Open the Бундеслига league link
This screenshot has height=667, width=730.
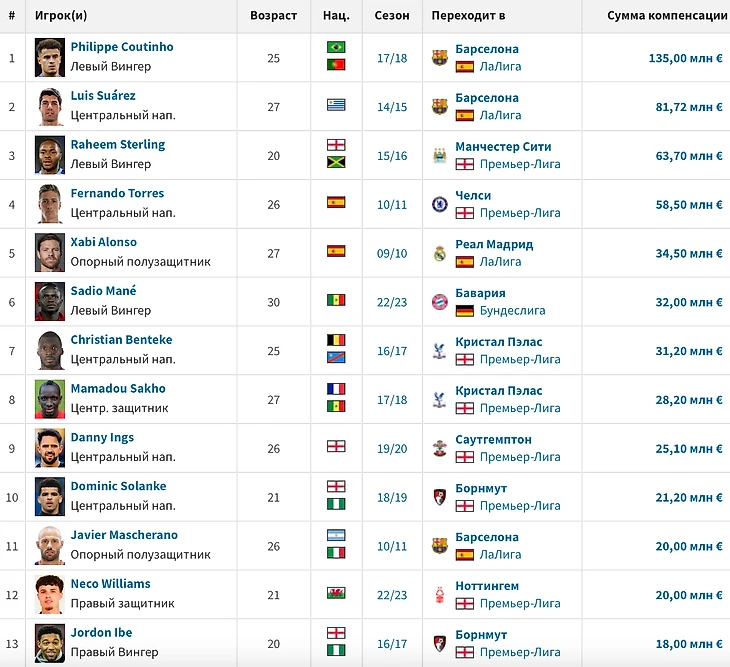514,311
